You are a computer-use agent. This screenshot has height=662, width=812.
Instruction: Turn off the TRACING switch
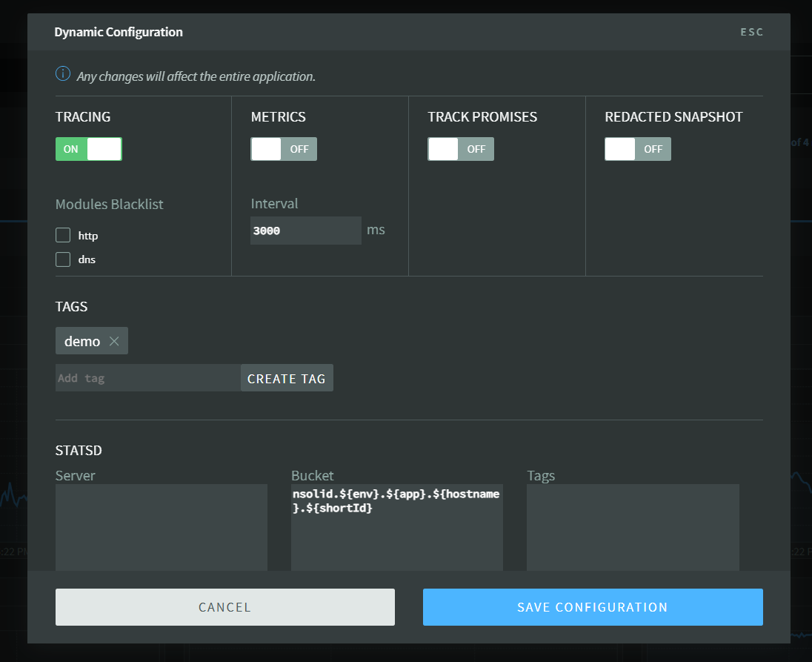[89, 149]
